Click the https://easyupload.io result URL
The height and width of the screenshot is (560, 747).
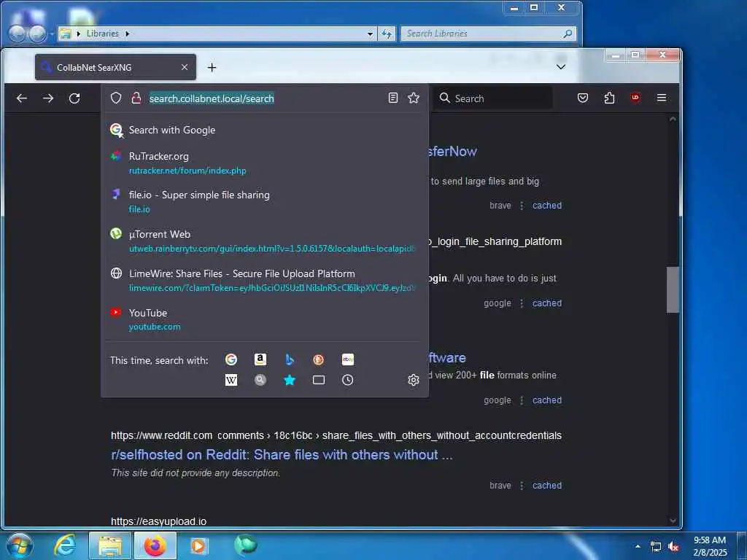[158, 521]
